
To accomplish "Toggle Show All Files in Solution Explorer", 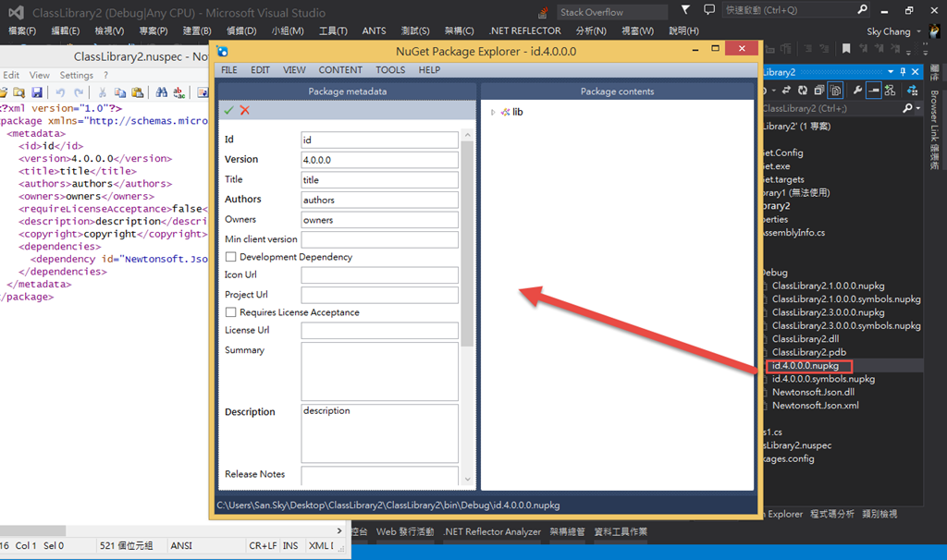I will [x=836, y=91].
